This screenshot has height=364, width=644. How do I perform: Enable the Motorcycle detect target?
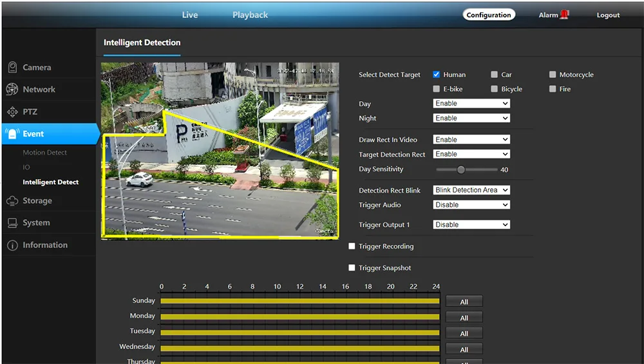click(x=553, y=74)
